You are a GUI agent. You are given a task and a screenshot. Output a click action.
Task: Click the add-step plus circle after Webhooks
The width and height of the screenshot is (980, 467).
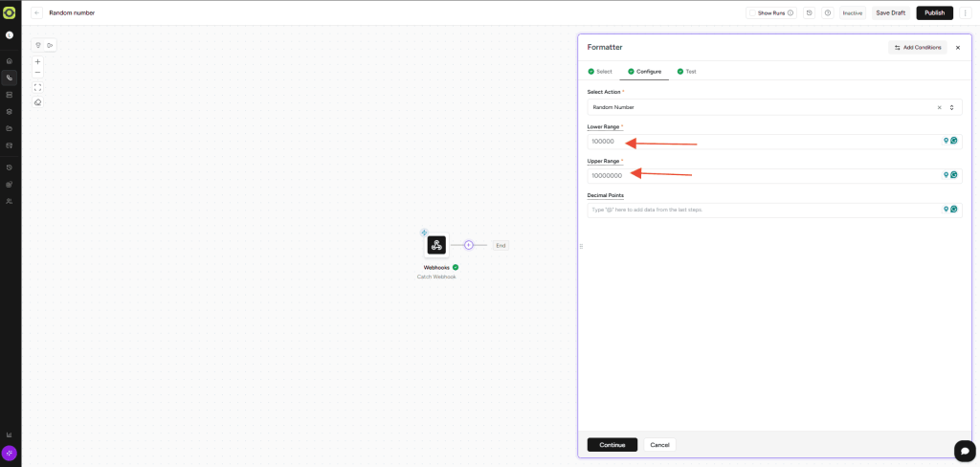pyautogui.click(x=468, y=245)
